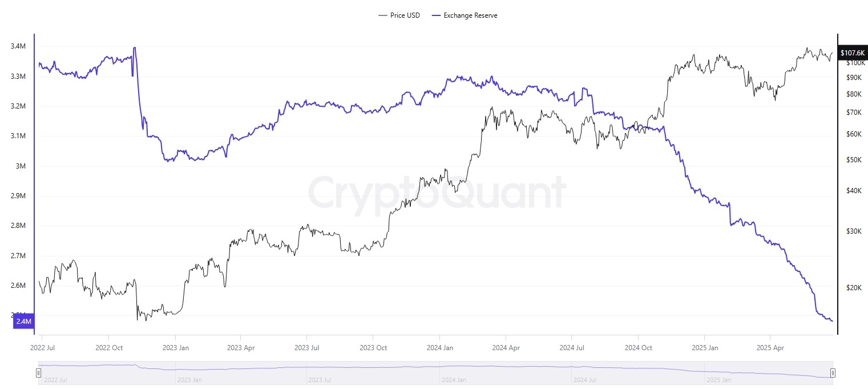Click the 2023 Jan label in range navigator

191,379
